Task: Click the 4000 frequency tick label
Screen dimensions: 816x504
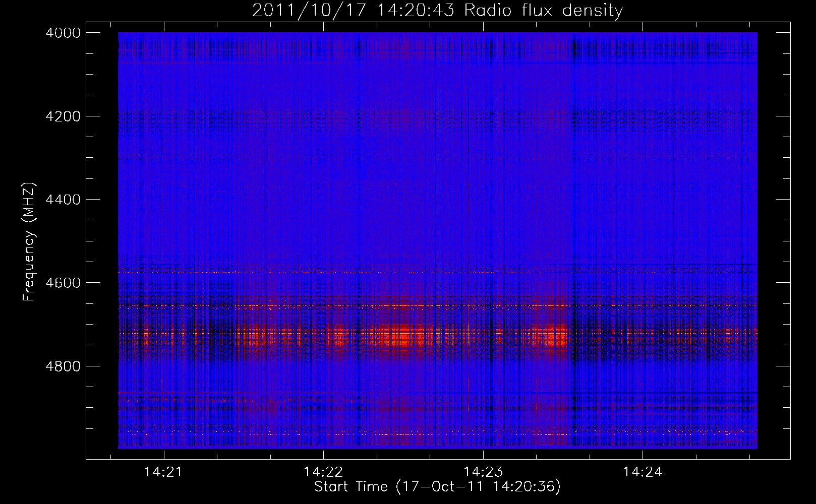Action: 63,33
